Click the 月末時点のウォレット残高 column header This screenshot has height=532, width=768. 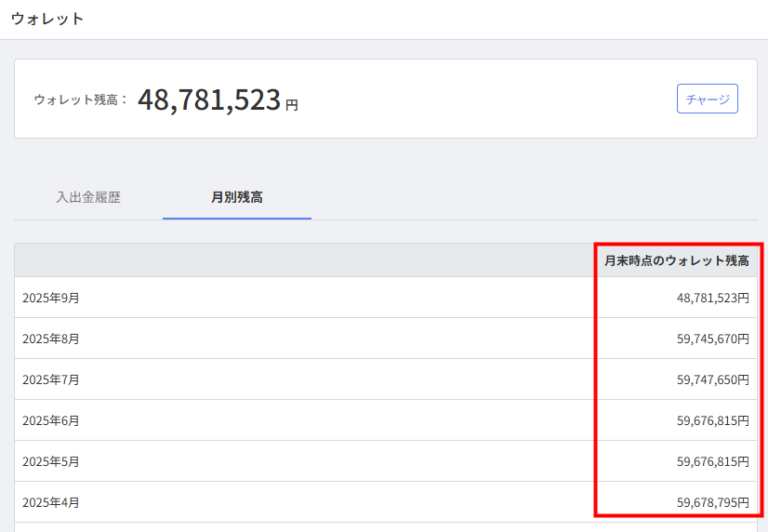tap(676, 261)
